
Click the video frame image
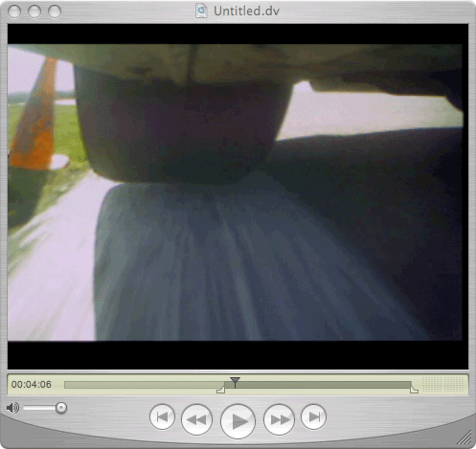tap(235, 192)
